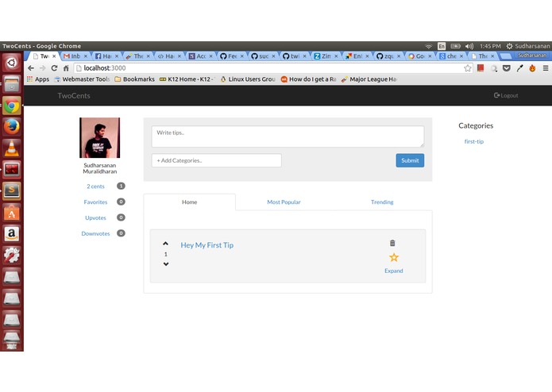The image size is (552, 392).
Task: Open the Webmaster Tools bookmark
Action: [82, 79]
